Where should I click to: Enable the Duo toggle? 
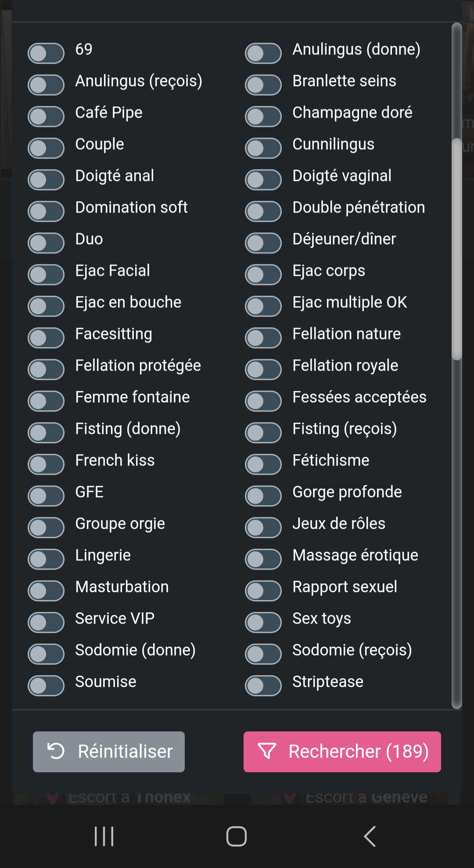[x=46, y=243]
